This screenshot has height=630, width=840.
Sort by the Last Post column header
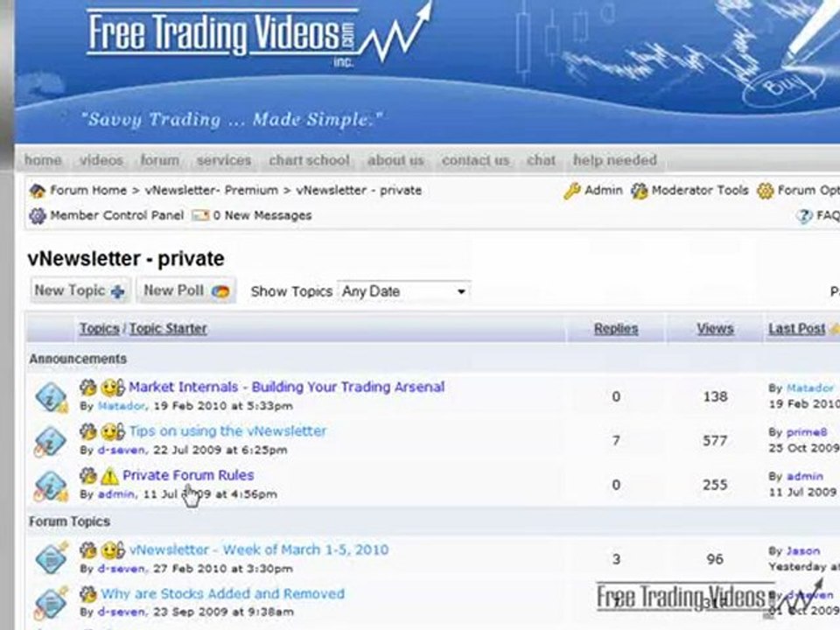pos(797,329)
